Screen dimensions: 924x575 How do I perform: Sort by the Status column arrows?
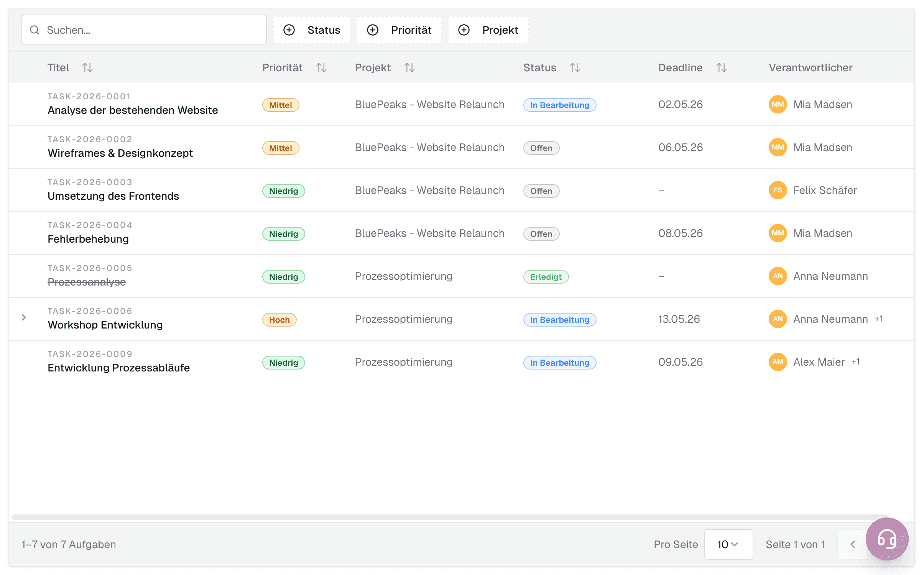click(x=575, y=68)
